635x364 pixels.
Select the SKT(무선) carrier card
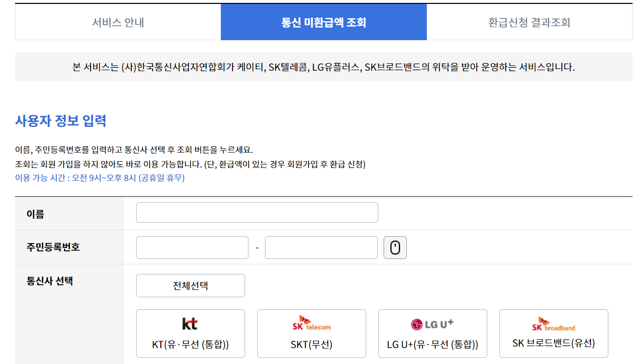(x=311, y=334)
